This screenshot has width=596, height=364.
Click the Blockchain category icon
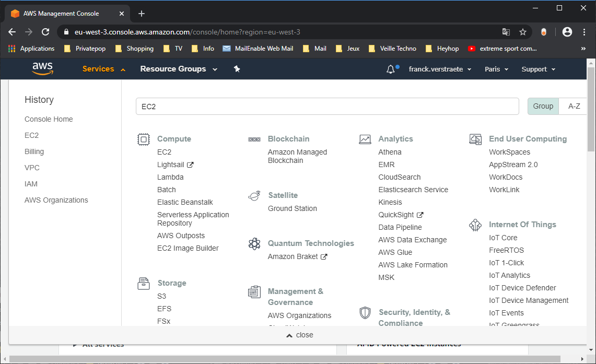(254, 139)
